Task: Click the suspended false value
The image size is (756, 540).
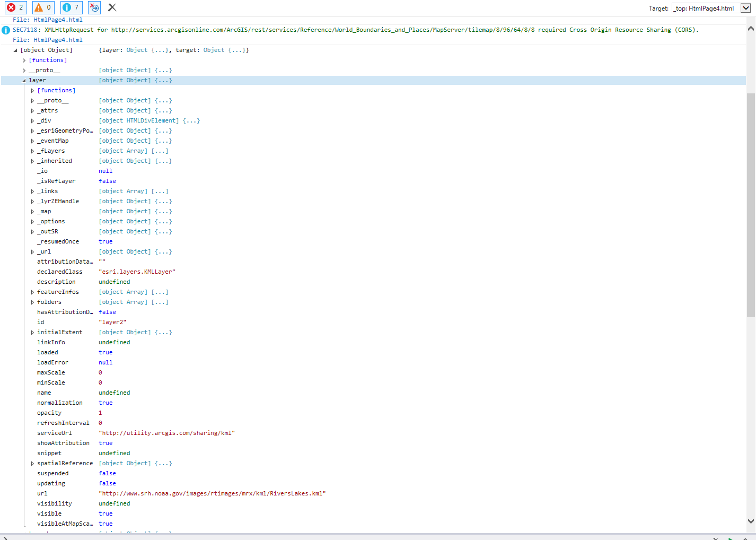Action: 107,473
